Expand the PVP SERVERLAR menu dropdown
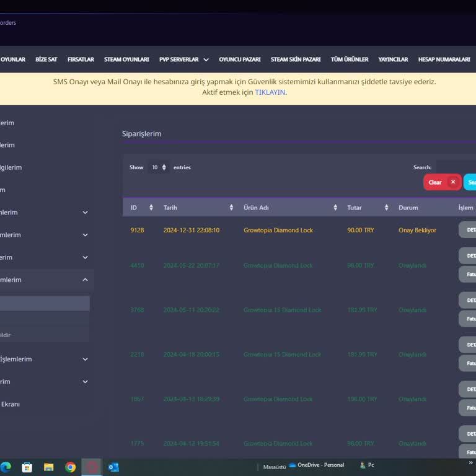This screenshot has width=476, height=476. (206, 59)
